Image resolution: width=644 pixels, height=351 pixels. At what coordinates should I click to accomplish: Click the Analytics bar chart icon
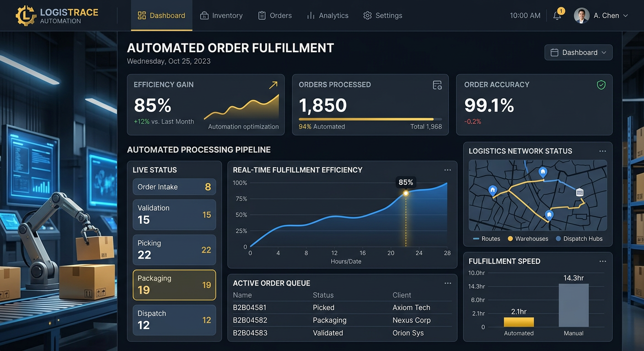311,16
